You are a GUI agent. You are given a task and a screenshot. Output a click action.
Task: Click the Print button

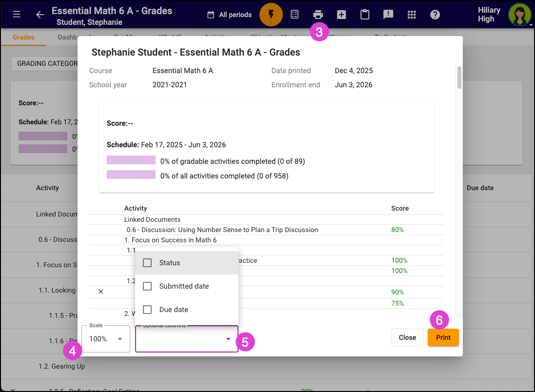(x=443, y=337)
